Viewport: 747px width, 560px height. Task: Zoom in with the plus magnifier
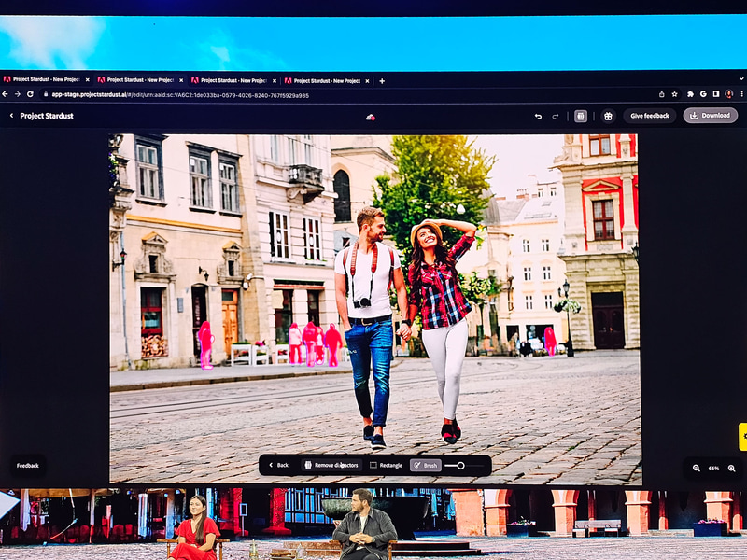(x=731, y=469)
